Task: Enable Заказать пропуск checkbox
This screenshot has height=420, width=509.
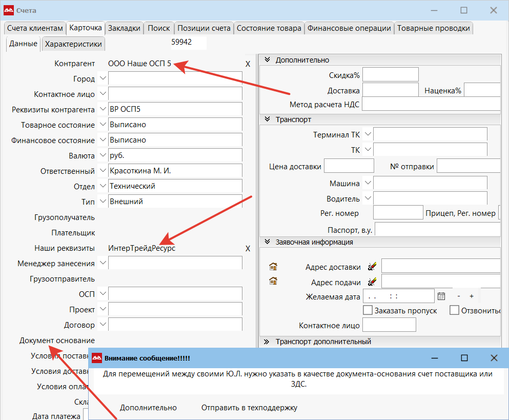Action: point(368,310)
